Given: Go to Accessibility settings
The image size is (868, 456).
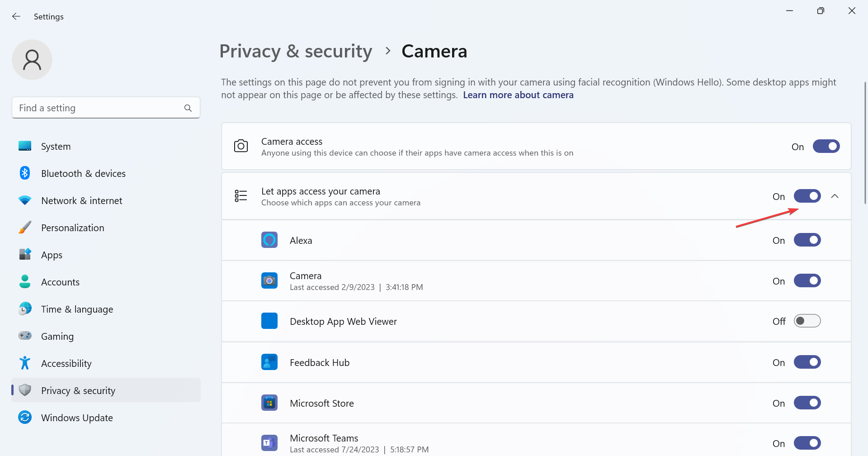Looking at the screenshot, I should click(106, 363).
